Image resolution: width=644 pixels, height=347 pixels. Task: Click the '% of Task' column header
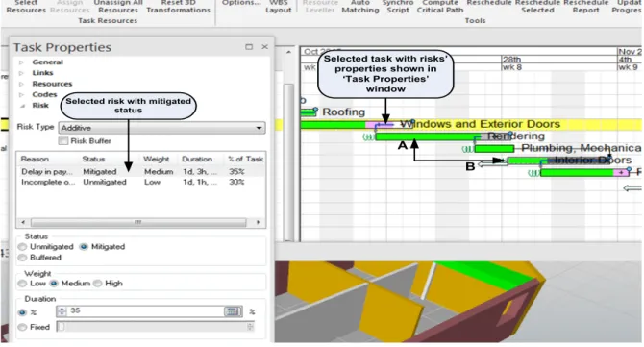[x=246, y=159]
